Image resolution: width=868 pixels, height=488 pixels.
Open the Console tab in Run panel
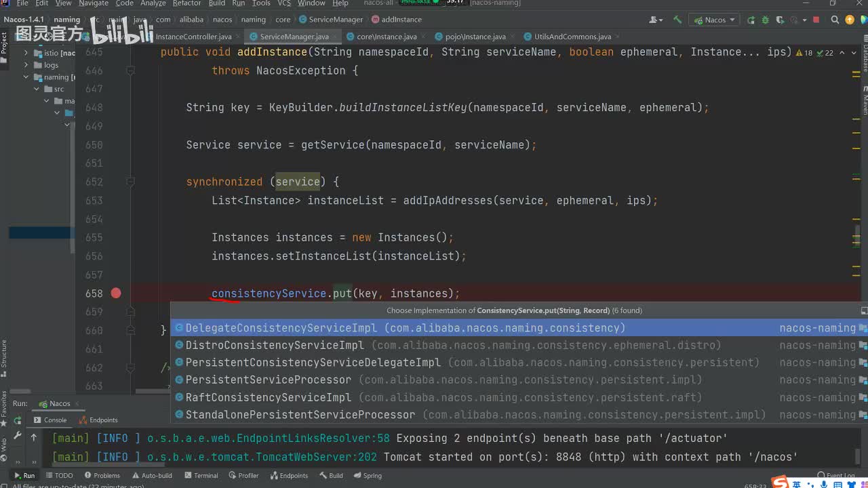point(50,420)
